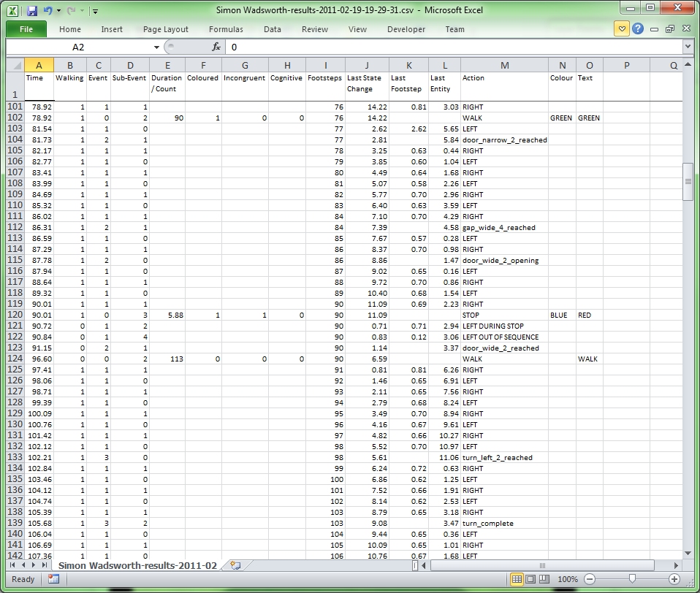The width and height of the screenshot is (700, 593).
Task: Go to first sheet tab arrow
Action: click(x=12, y=565)
